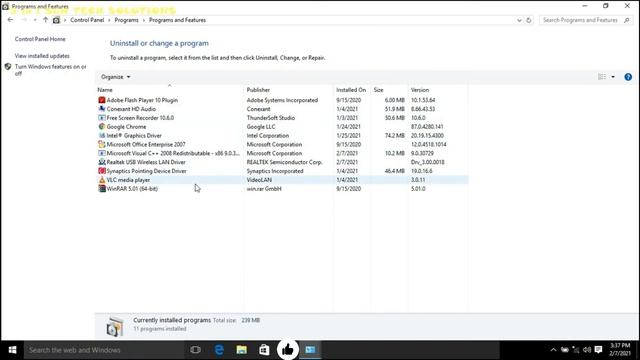
Task: Sort the list by Version column
Action: 420,90
